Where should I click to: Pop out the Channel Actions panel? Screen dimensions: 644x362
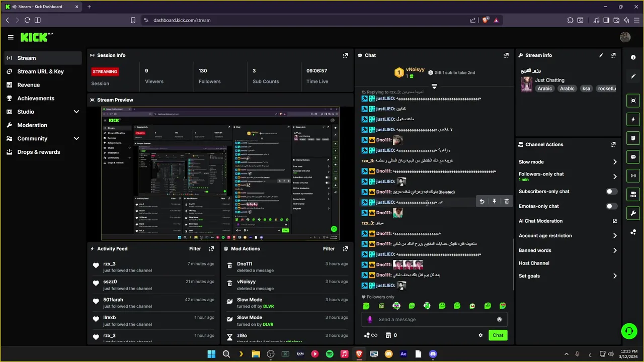[613, 144]
